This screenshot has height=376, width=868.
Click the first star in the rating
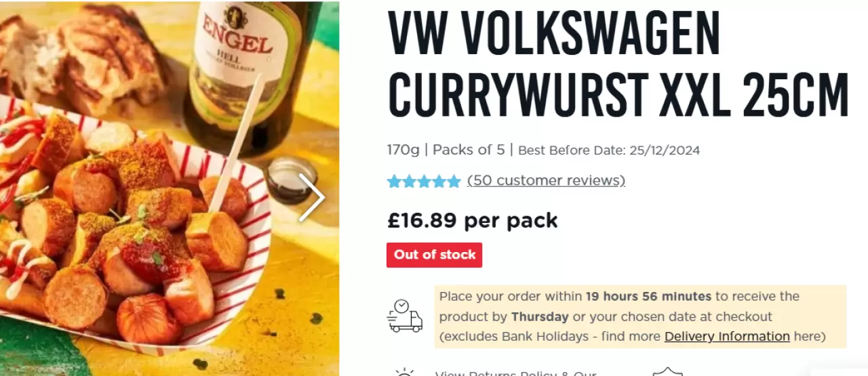click(x=395, y=182)
